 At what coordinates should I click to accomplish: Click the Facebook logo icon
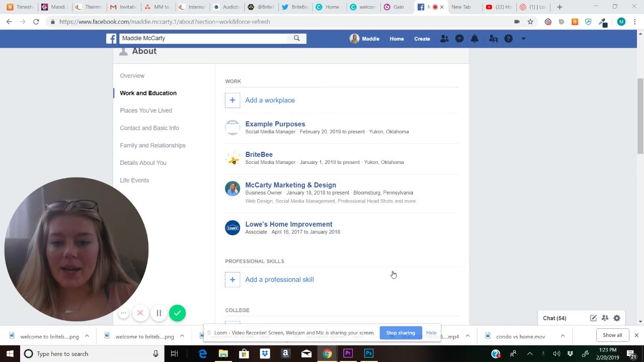click(x=112, y=38)
